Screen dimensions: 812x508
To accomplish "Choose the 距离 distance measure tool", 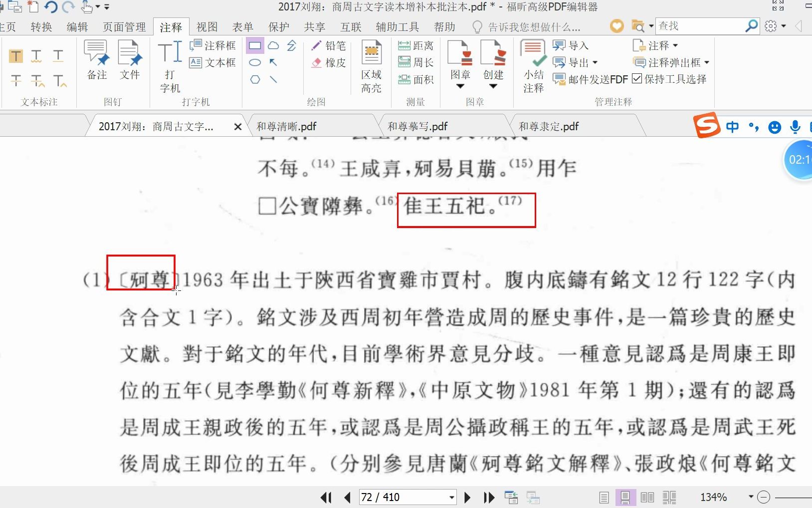I will pos(416,46).
